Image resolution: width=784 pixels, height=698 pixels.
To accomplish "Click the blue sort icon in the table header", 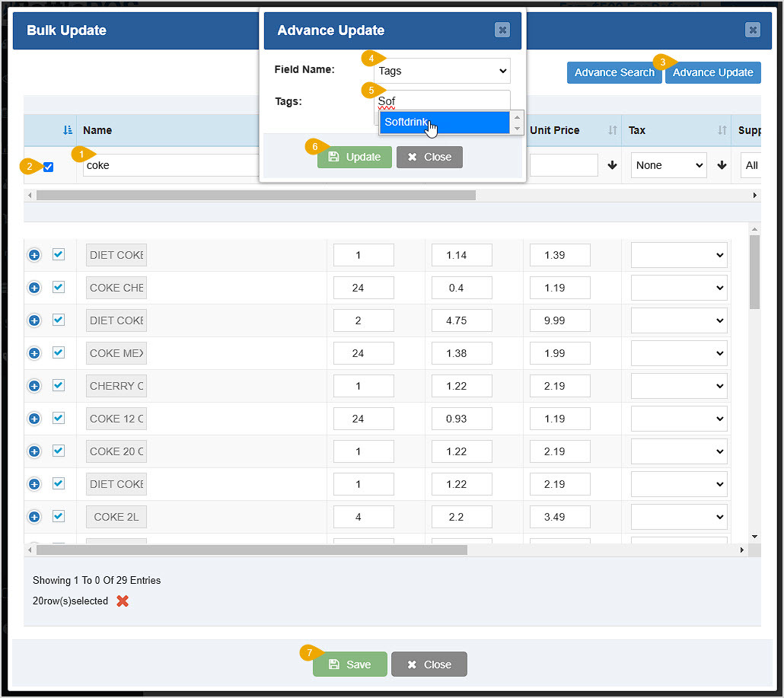I will pyautogui.click(x=67, y=130).
